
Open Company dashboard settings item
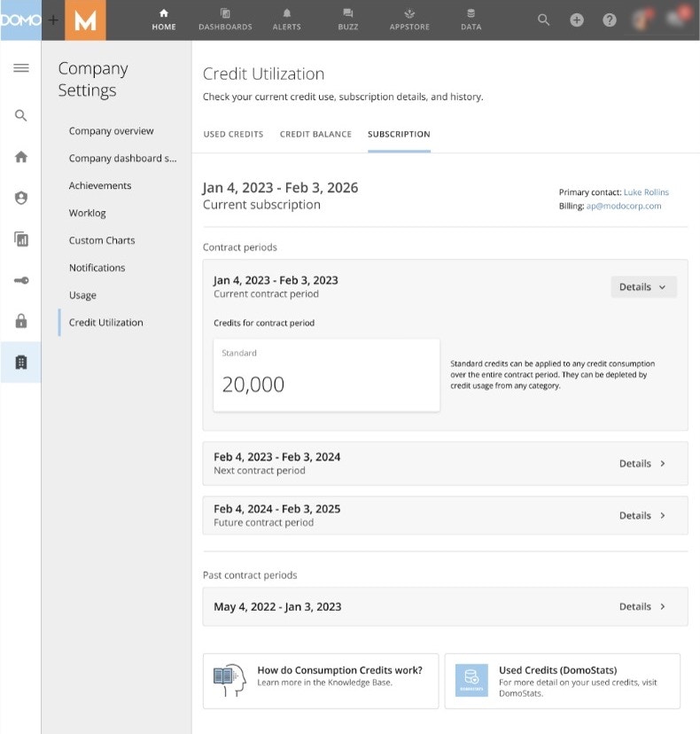(x=122, y=158)
